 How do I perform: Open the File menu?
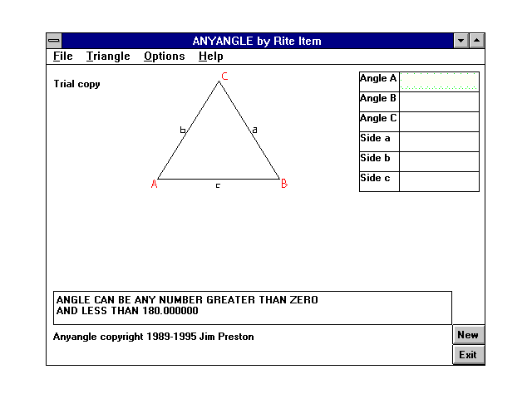[62, 57]
